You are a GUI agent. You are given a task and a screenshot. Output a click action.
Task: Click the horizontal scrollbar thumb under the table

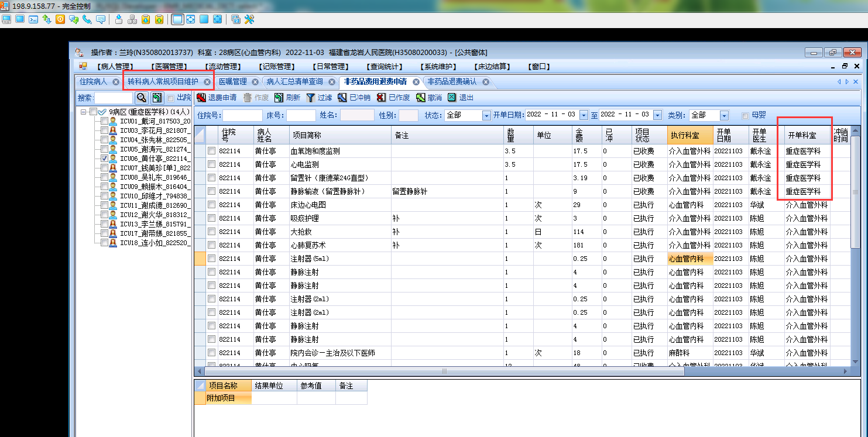445,371
